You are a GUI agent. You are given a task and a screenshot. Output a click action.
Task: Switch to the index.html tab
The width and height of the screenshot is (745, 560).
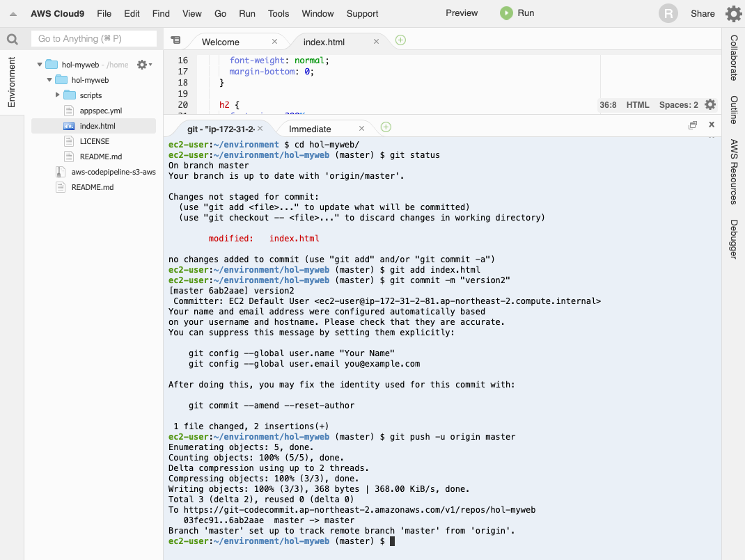click(x=324, y=42)
